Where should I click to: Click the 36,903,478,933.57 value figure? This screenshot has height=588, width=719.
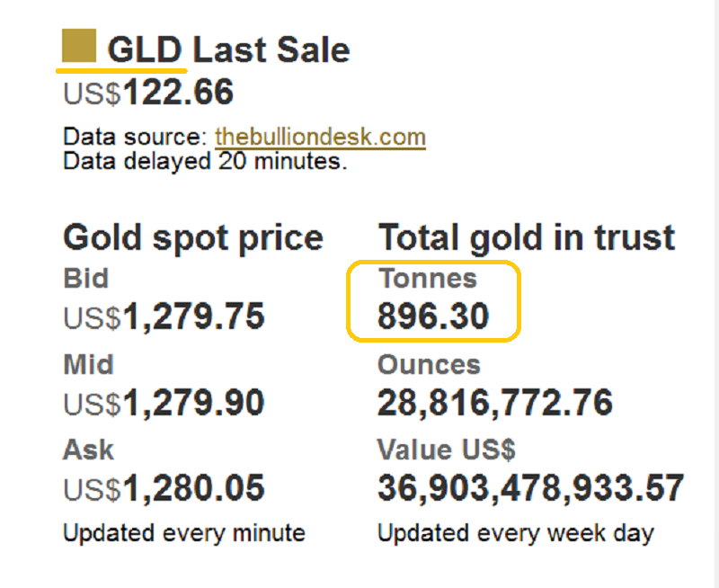(x=530, y=488)
